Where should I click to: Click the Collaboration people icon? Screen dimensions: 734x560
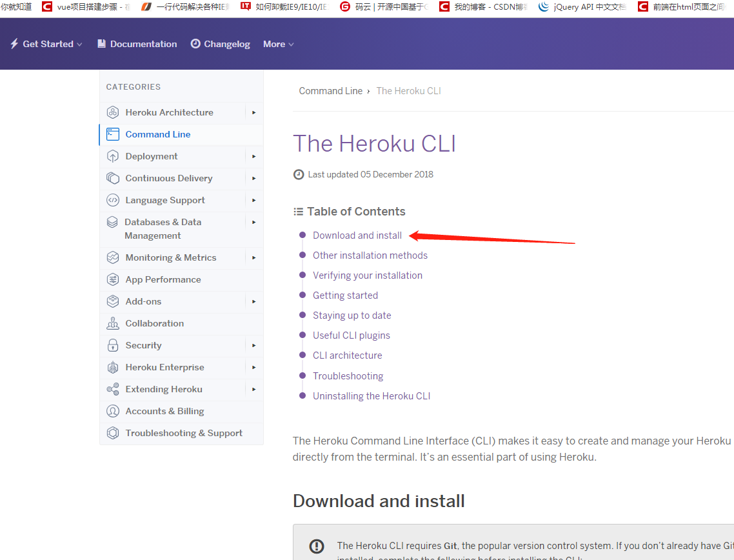click(x=112, y=323)
